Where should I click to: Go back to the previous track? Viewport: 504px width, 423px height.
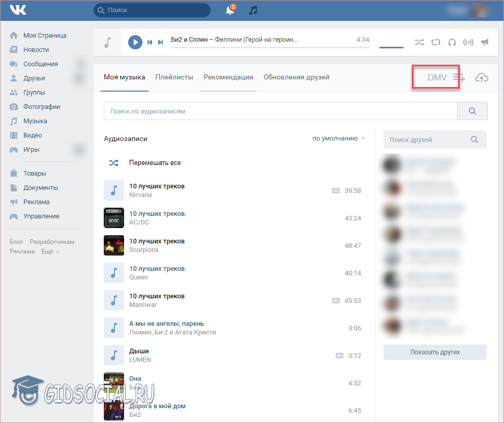[x=150, y=42]
